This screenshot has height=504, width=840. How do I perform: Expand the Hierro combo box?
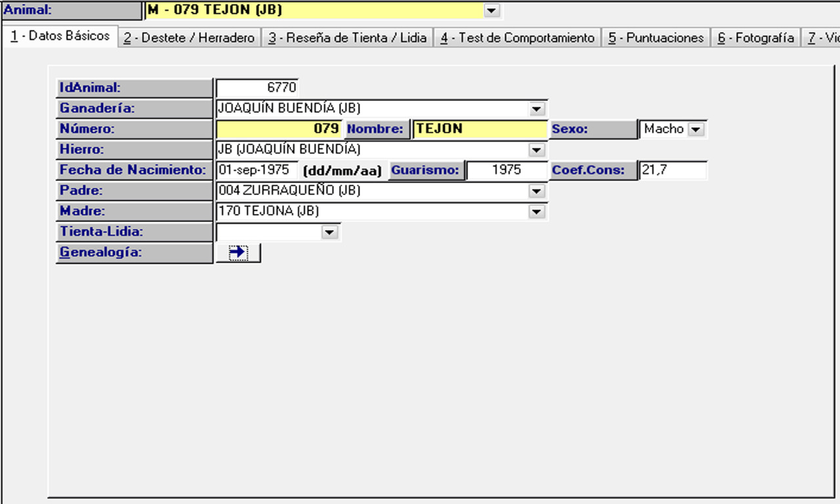click(536, 150)
